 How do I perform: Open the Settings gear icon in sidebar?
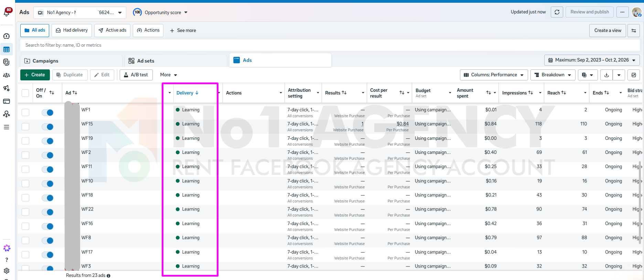pyautogui.click(x=7, y=271)
